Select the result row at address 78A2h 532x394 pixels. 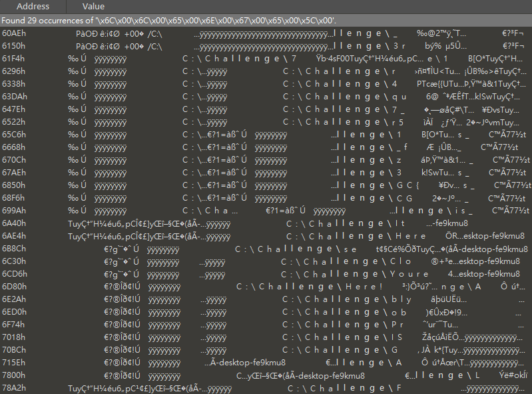266,388
